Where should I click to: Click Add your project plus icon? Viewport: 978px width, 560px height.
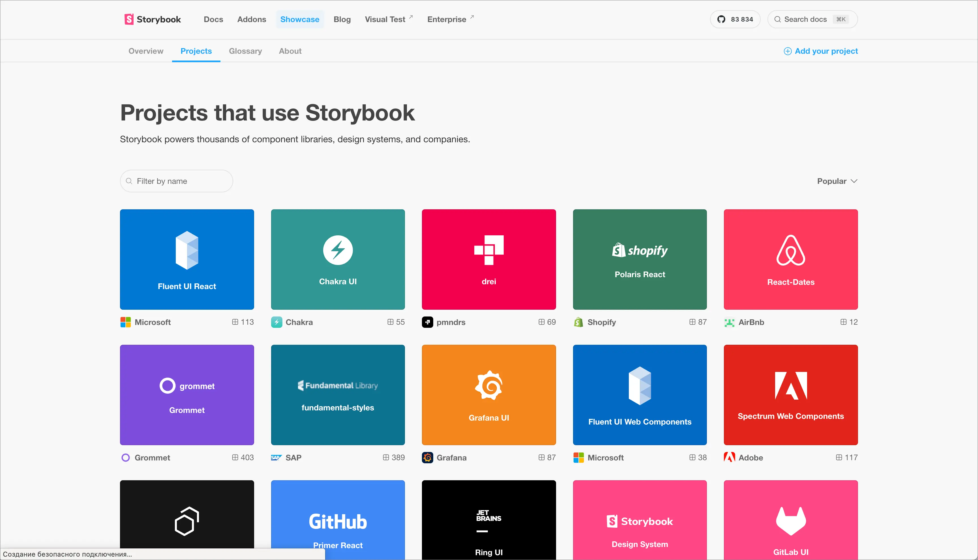(x=788, y=51)
